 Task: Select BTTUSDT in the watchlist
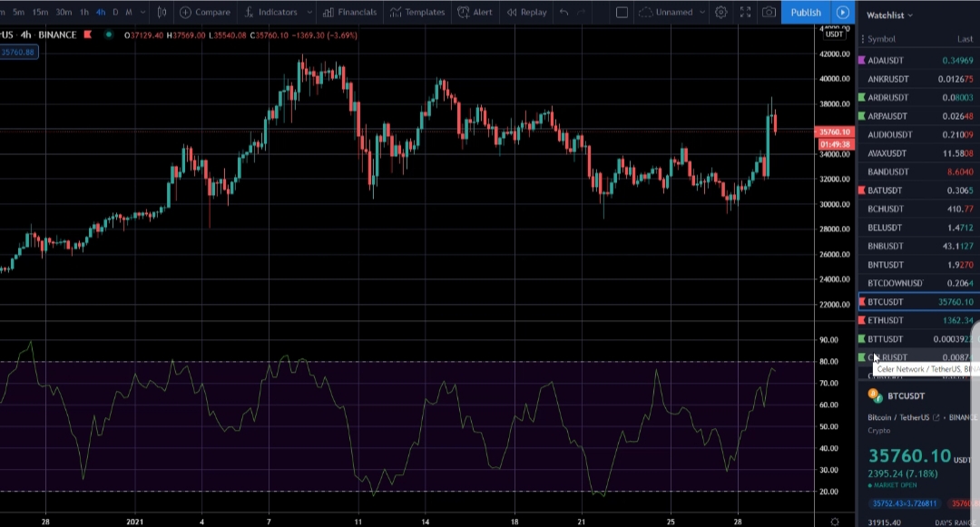click(918, 339)
